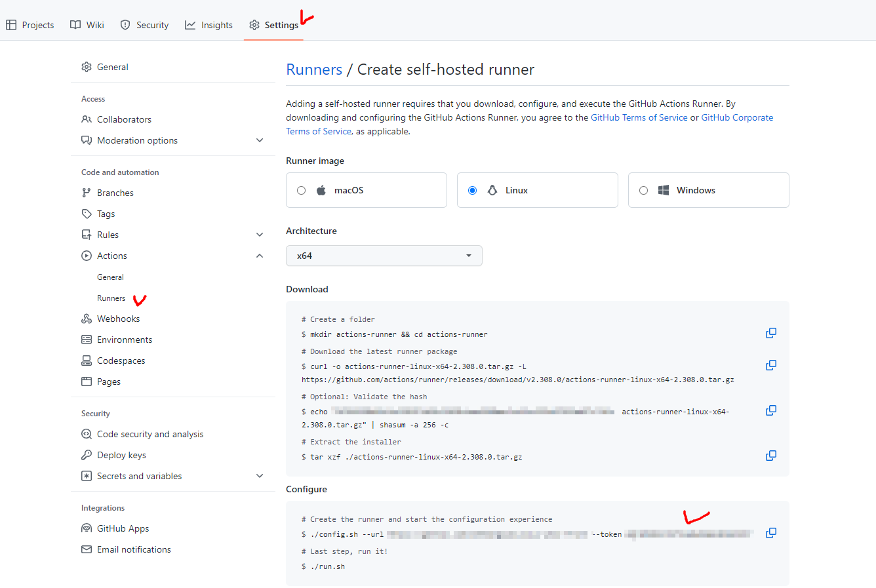The image size is (876, 588).
Task: Copy the config.sh configure command
Action: pyautogui.click(x=771, y=533)
